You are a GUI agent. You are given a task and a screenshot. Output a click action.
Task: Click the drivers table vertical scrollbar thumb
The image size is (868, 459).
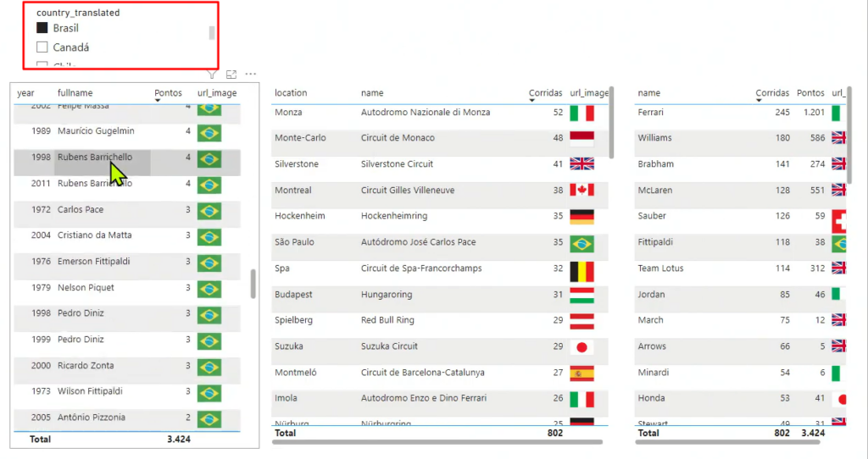click(x=253, y=284)
